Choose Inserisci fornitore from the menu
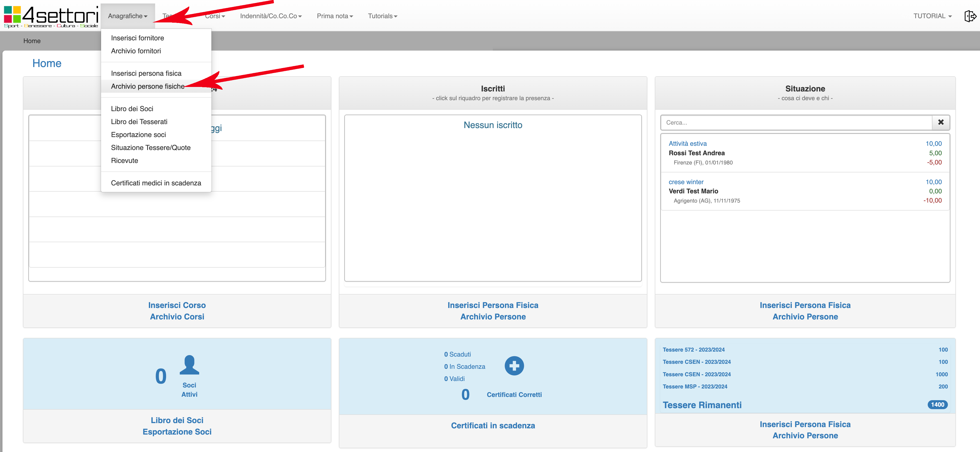This screenshot has height=452, width=980. (x=137, y=38)
